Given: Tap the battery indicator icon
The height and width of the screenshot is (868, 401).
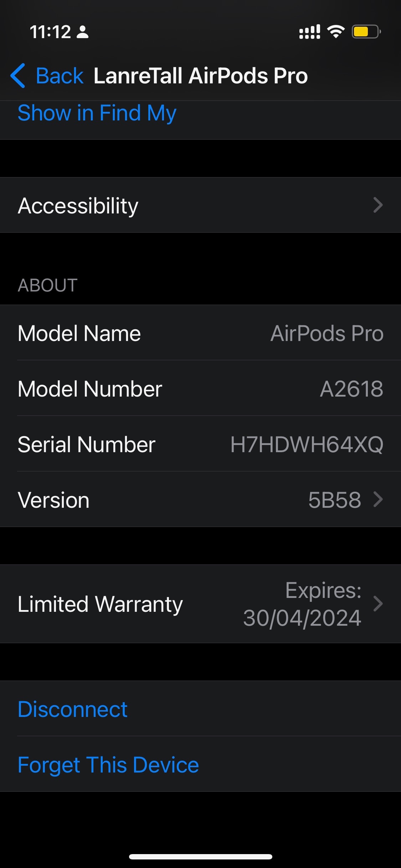Looking at the screenshot, I should point(366,32).
